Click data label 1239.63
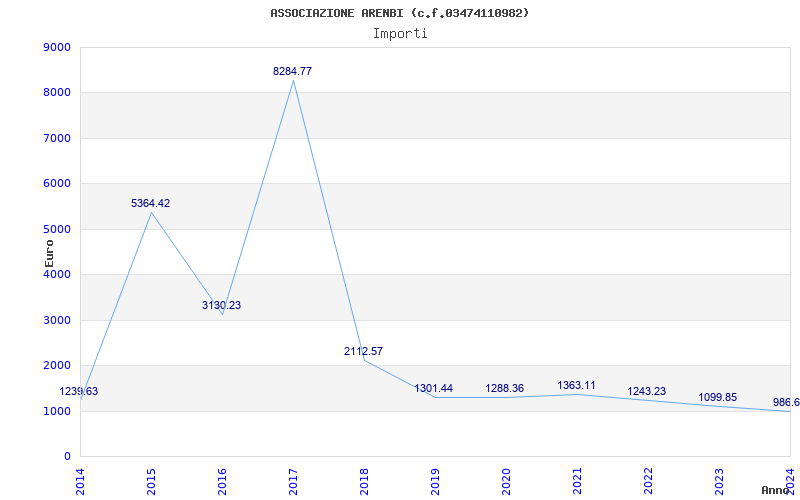 pyautogui.click(x=79, y=392)
